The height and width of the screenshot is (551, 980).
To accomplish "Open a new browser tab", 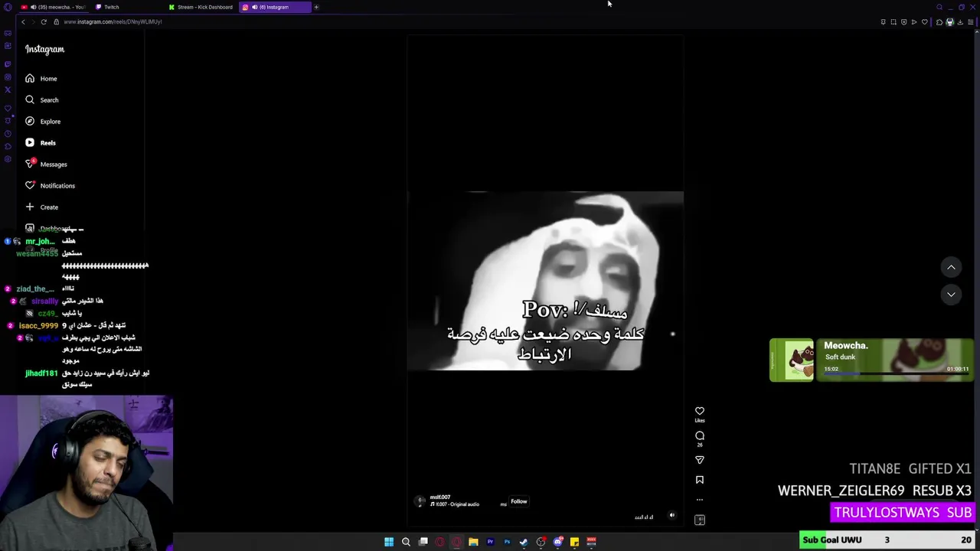I will pos(316,7).
